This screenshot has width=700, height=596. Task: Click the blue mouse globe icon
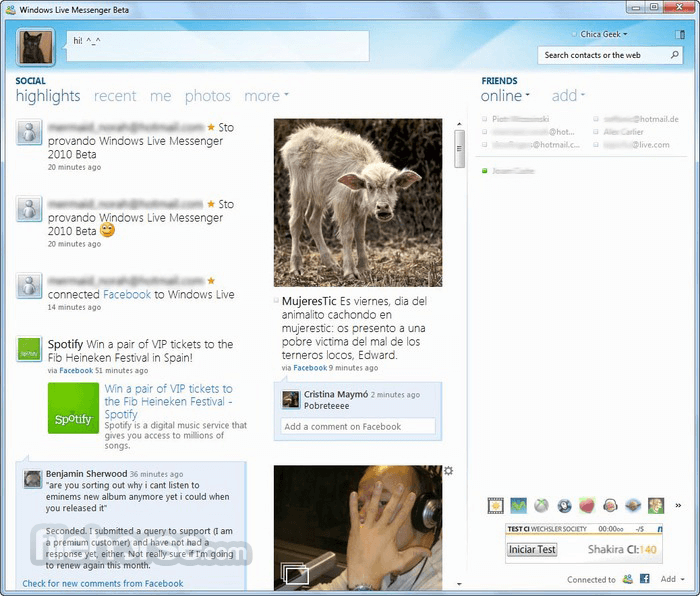point(564,506)
